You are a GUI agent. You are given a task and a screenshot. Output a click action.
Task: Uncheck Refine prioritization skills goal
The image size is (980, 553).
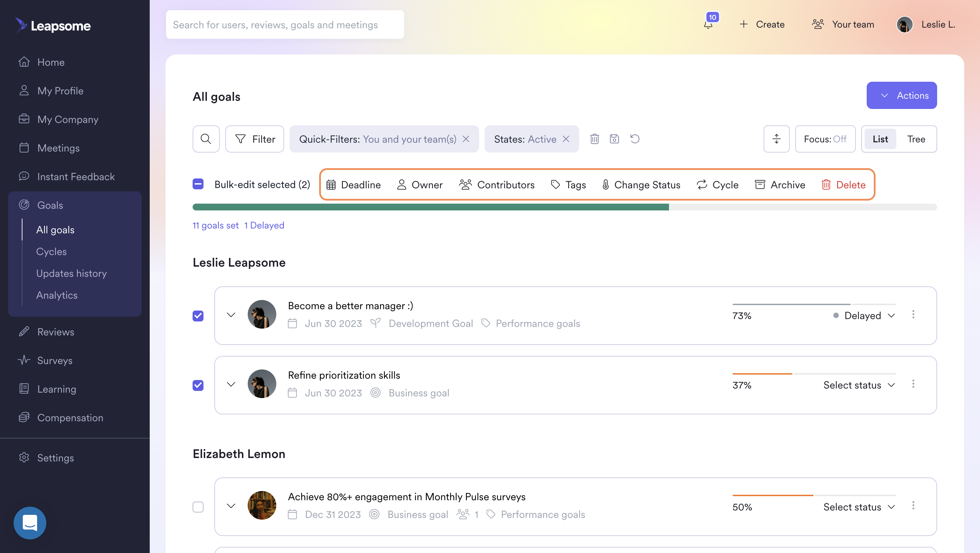pyautogui.click(x=198, y=385)
